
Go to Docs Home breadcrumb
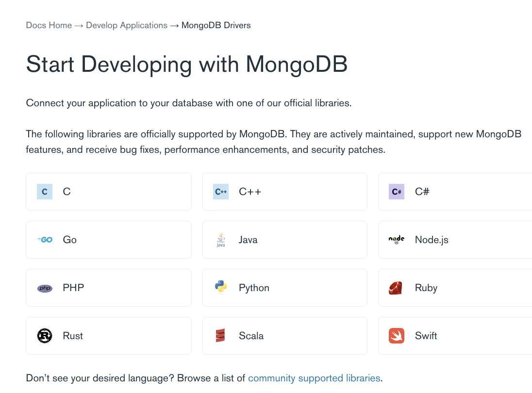pyautogui.click(x=49, y=25)
